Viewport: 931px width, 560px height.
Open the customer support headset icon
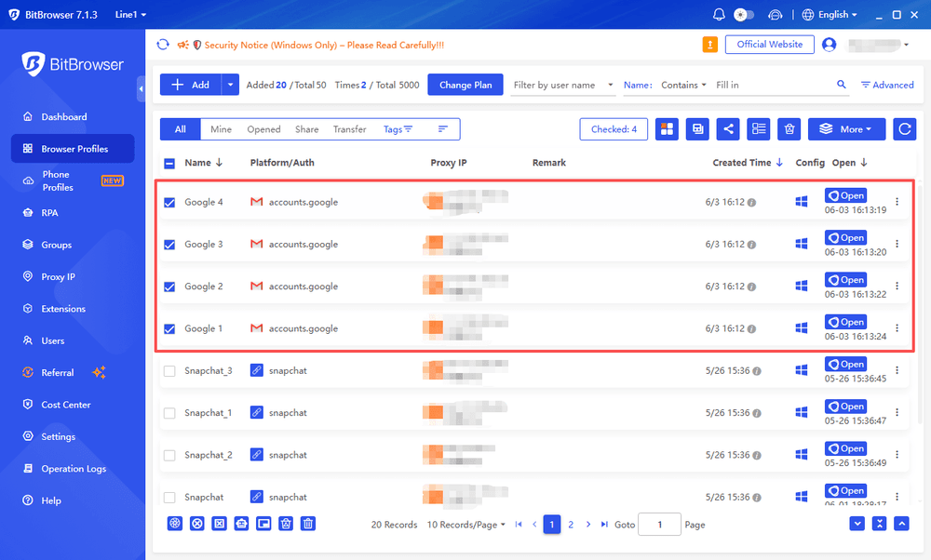[775, 15]
